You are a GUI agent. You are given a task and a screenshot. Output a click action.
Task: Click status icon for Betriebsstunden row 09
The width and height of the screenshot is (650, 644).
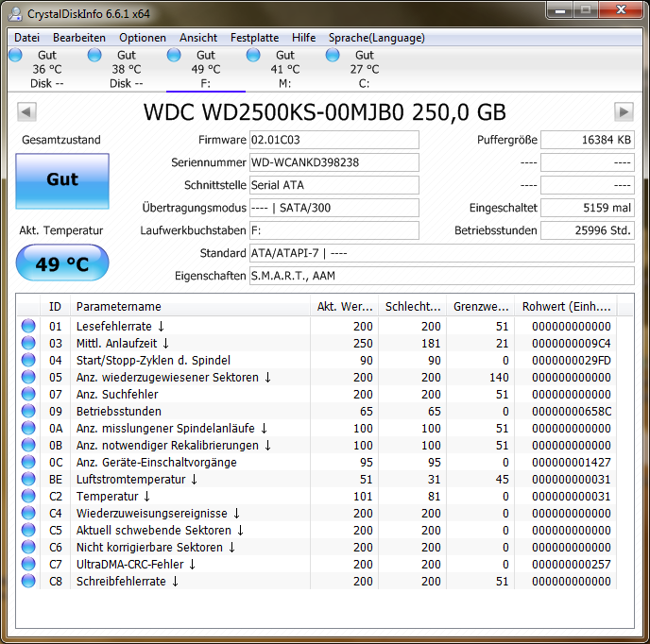28,411
